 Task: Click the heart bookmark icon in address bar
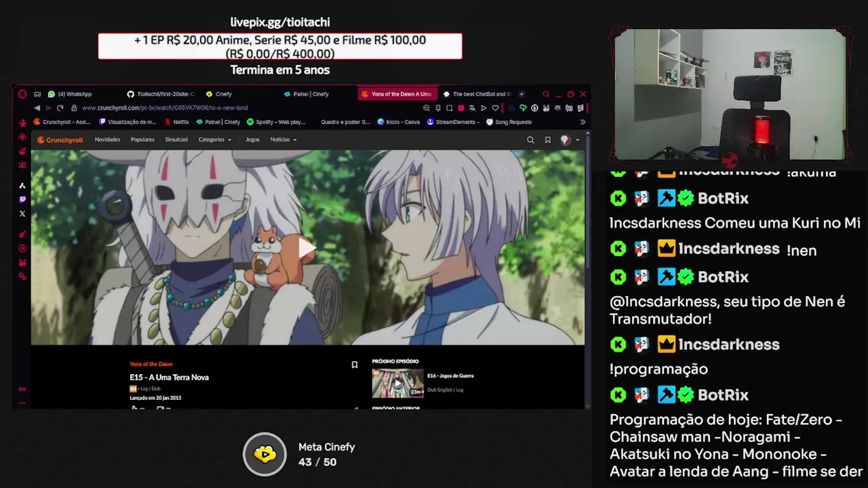(495, 108)
